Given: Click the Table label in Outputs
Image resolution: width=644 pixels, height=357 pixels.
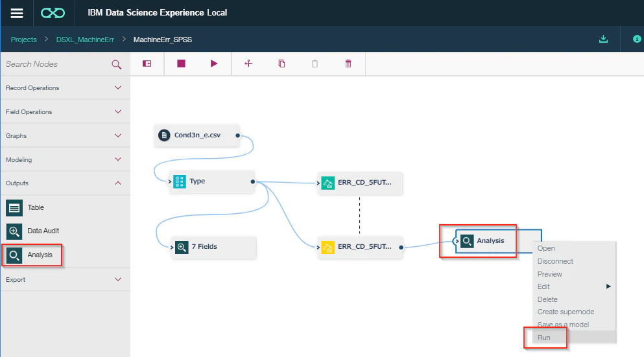Looking at the screenshot, I should (x=36, y=207).
